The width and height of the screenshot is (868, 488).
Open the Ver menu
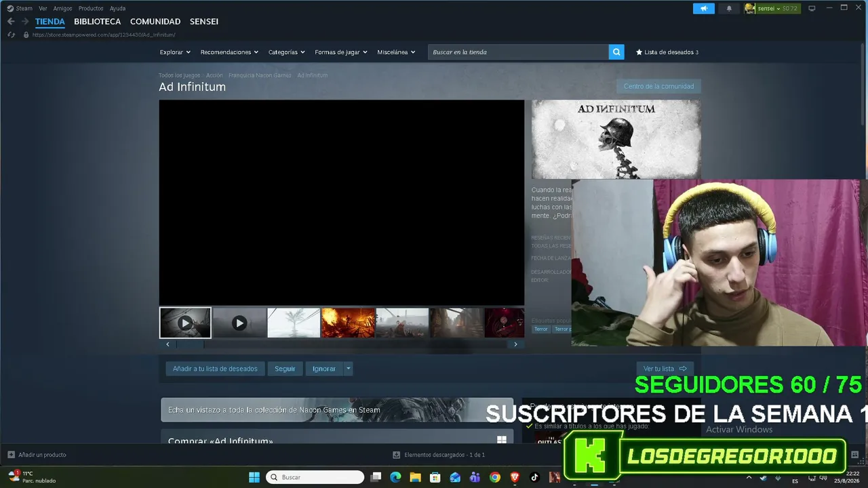pyautogui.click(x=43, y=8)
